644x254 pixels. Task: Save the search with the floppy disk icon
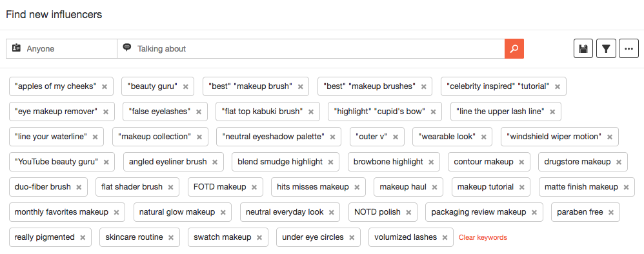pos(583,49)
